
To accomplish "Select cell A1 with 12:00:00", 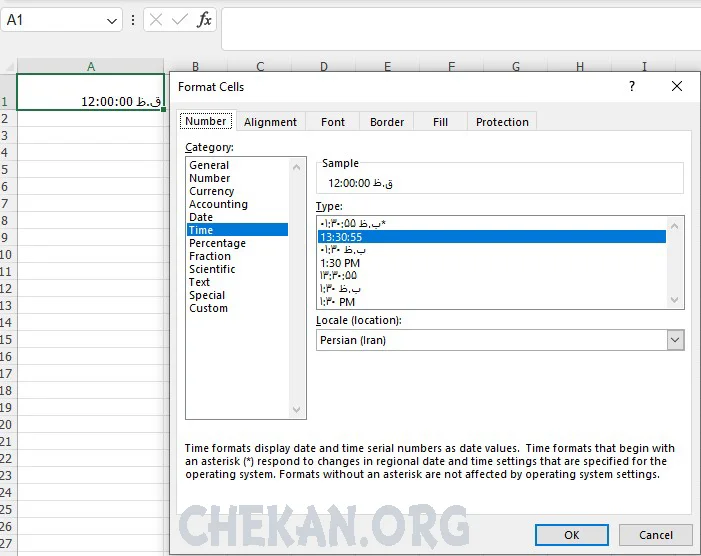I will click(x=91, y=92).
